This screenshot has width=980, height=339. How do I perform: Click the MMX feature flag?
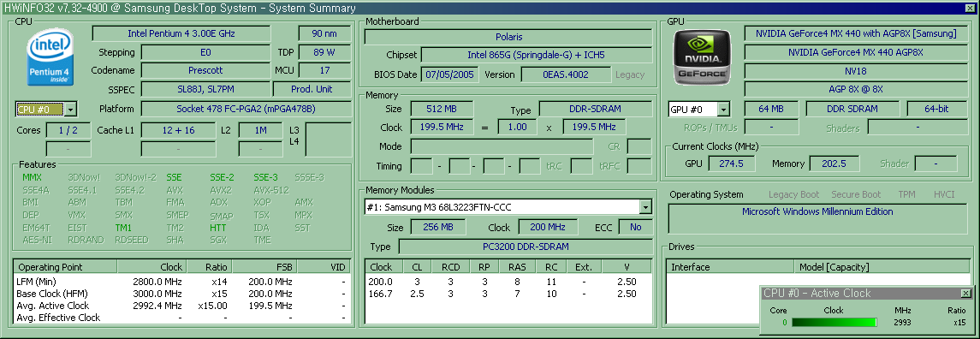(x=32, y=177)
